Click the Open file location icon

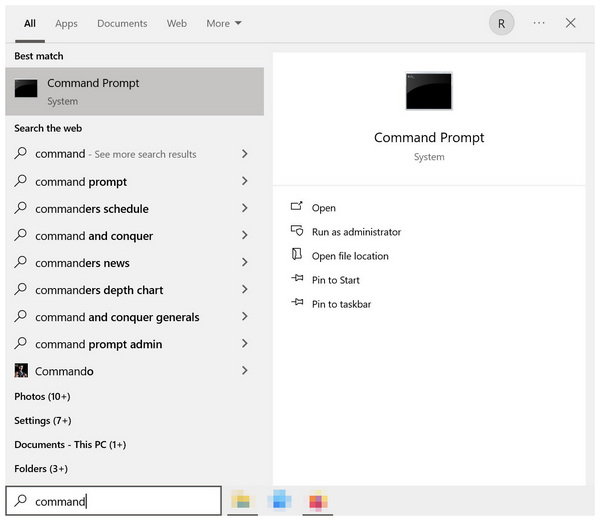tap(296, 255)
